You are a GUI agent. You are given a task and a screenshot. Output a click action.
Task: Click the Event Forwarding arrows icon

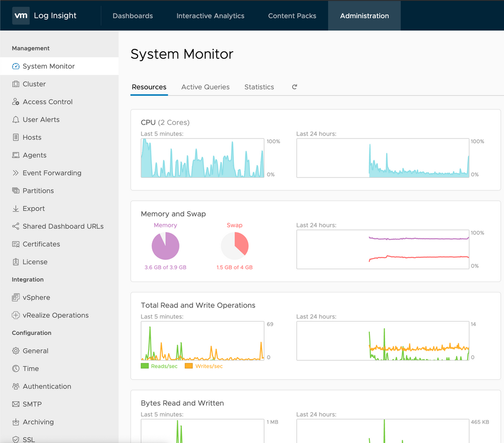tap(16, 173)
